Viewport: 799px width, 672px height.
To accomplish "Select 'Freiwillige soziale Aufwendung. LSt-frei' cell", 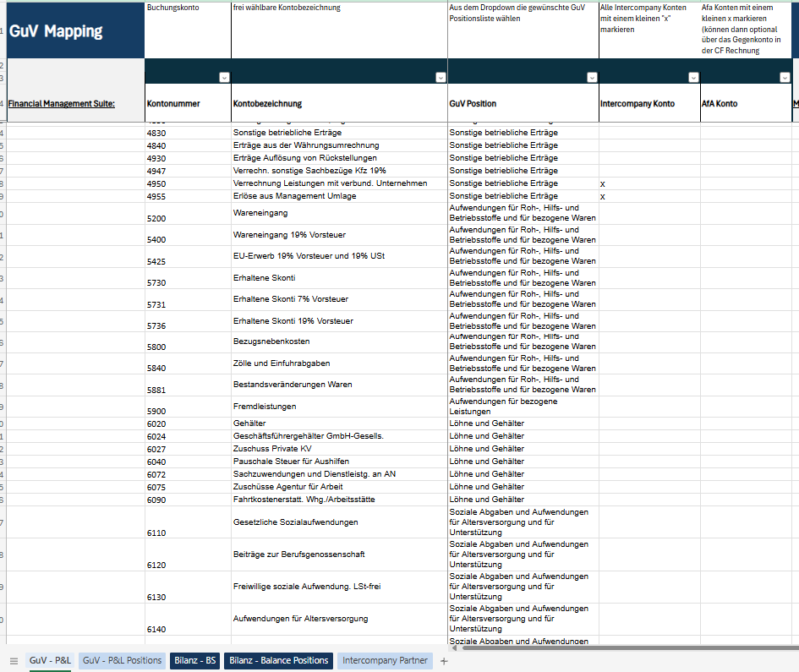I will pyautogui.click(x=339, y=587).
